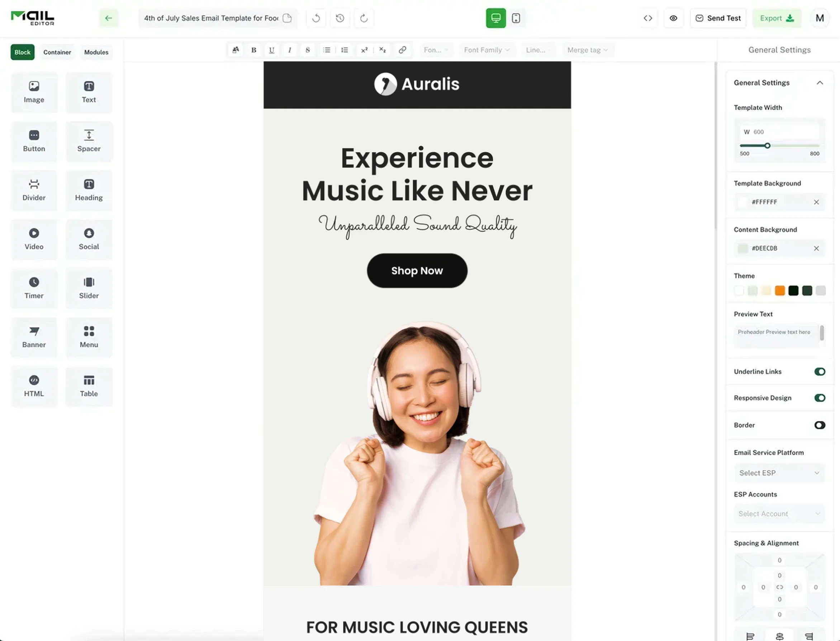The width and height of the screenshot is (840, 641).
Task: Open the code view icon
Action: pyautogui.click(x=648, y=18)
